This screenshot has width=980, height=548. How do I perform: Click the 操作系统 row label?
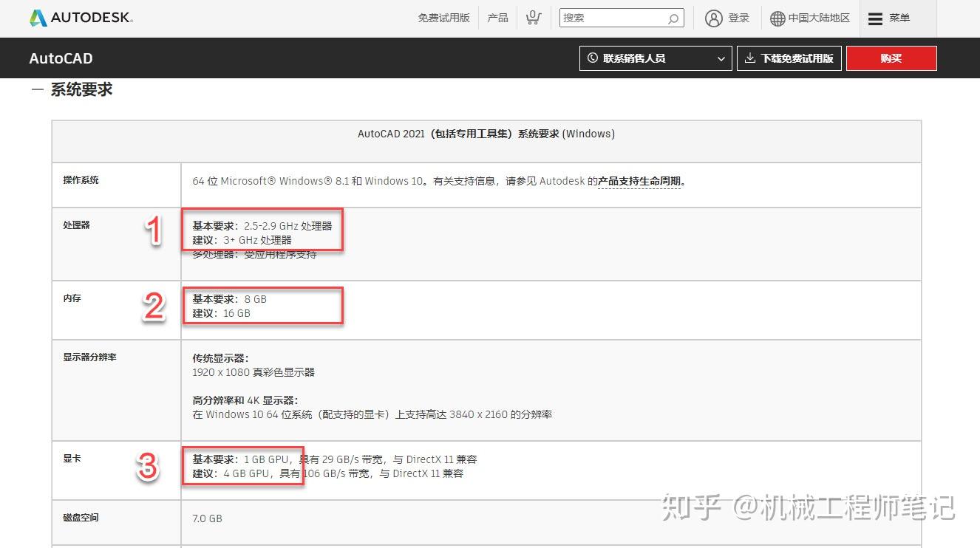point(81,180)
